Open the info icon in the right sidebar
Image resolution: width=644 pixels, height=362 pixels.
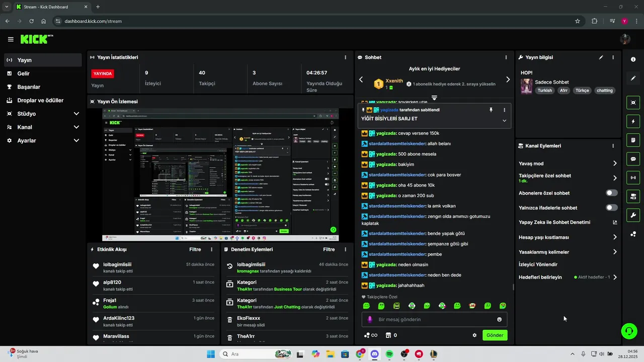(633, 59)
